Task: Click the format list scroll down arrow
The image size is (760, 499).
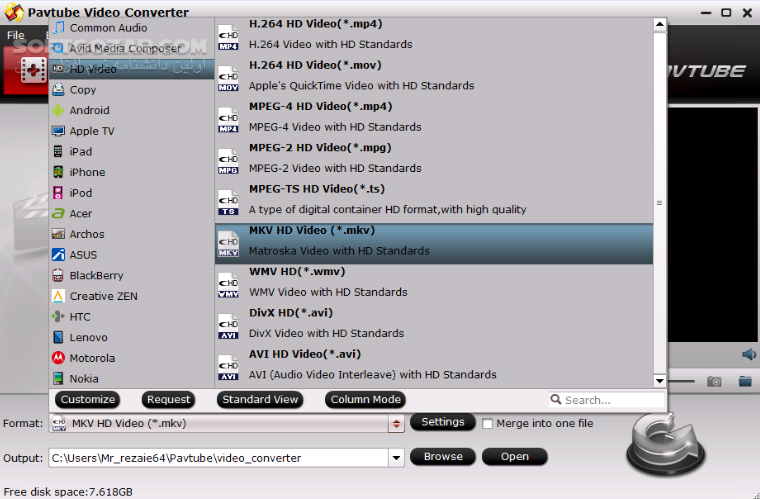Action: point(660,381)
